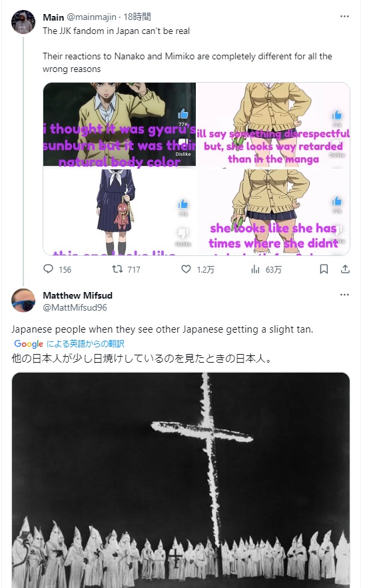This screenshot has height=588, width=367.
Task: Open the Main display name link
Action: 53,17
